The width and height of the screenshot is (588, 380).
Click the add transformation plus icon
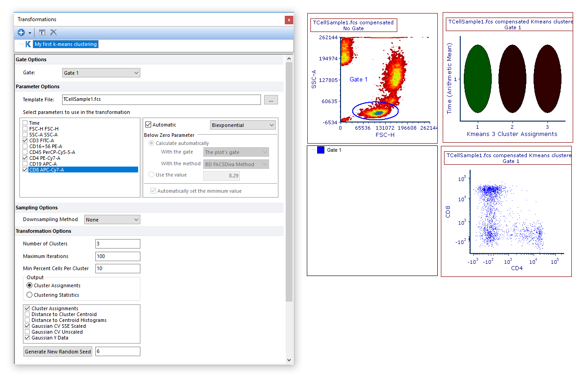pyautogui.click(x=21, y=32)
